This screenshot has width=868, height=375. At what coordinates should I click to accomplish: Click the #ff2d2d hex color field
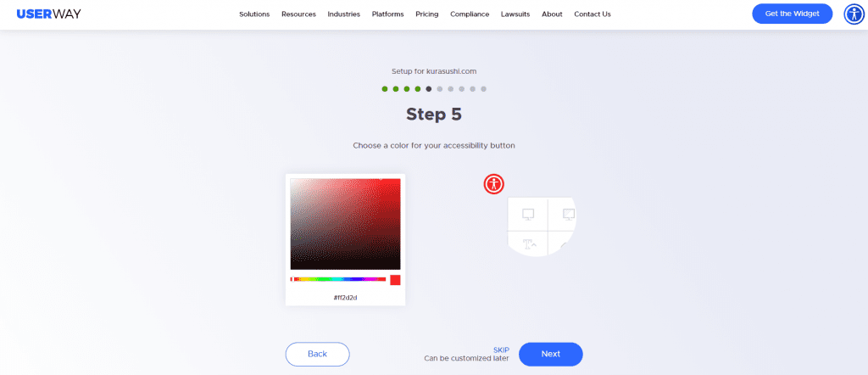coord(346,298)
